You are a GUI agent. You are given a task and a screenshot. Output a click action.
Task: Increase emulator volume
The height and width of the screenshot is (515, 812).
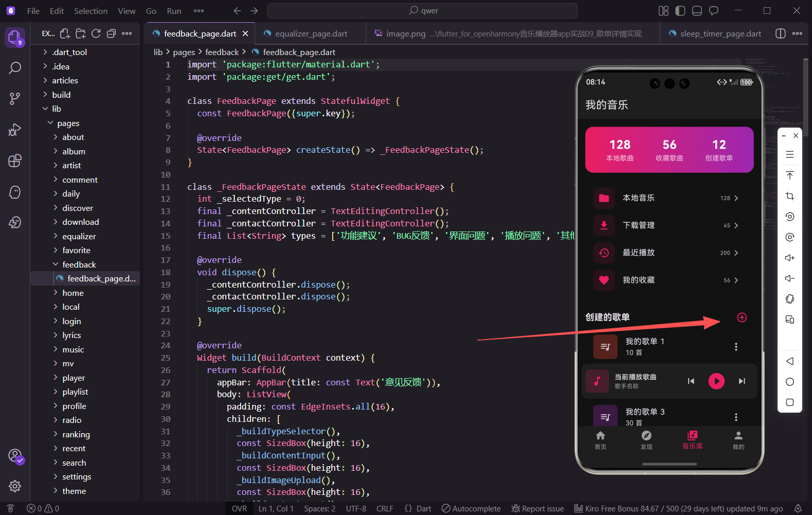(790, 258)
